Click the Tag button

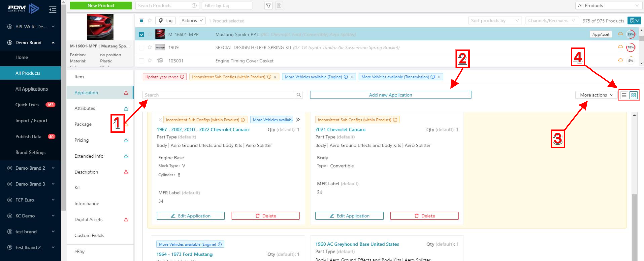point(166,21)
